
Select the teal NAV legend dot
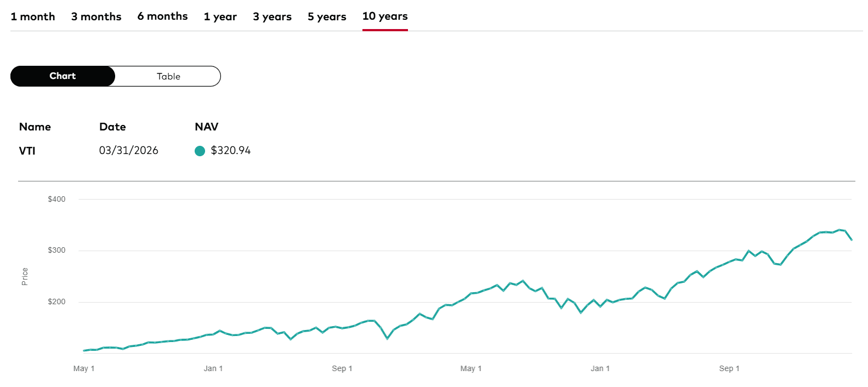[x=200, y=150]
